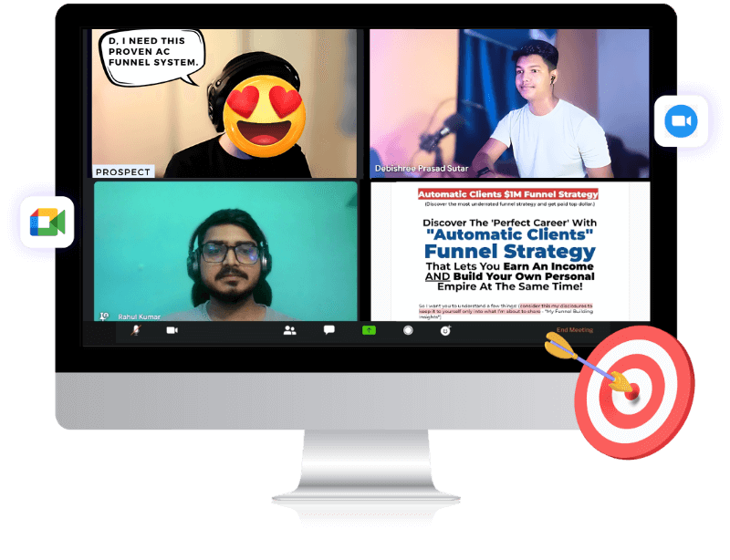Click End Meeting
The height and width of the screenshot is (560, 730).
point(575,330)
